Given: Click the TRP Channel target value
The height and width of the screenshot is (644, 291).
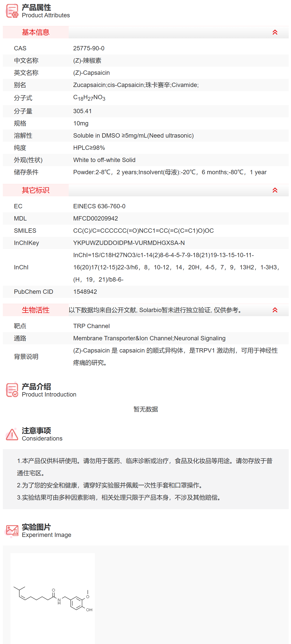Looking at the screenshot, I should click(92, 326).
